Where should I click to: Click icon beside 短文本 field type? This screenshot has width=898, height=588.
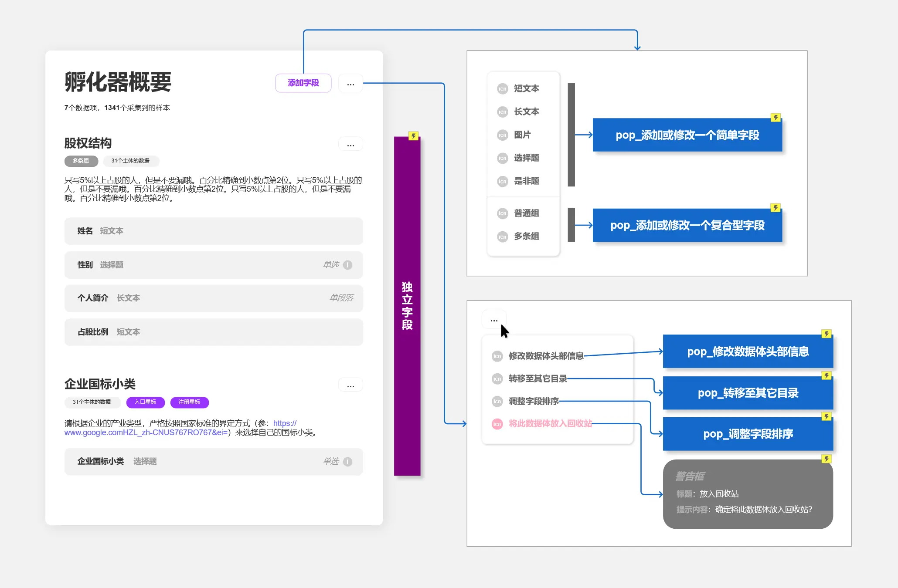[x=503, y=89]
